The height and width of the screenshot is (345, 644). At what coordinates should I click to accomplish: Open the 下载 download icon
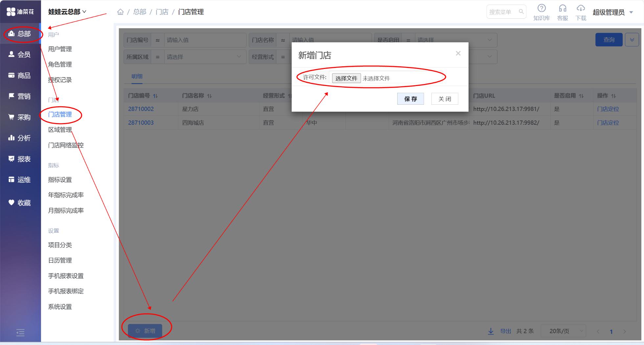pyautogui.click(x=581, y=12)
